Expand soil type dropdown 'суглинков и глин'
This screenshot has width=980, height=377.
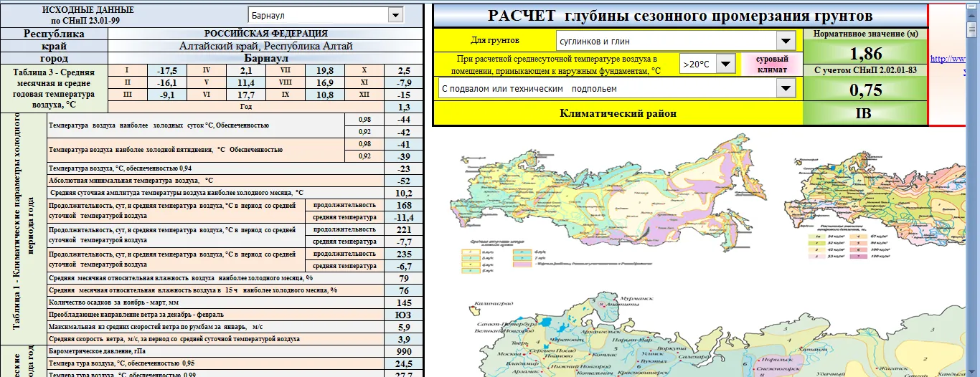676,41
